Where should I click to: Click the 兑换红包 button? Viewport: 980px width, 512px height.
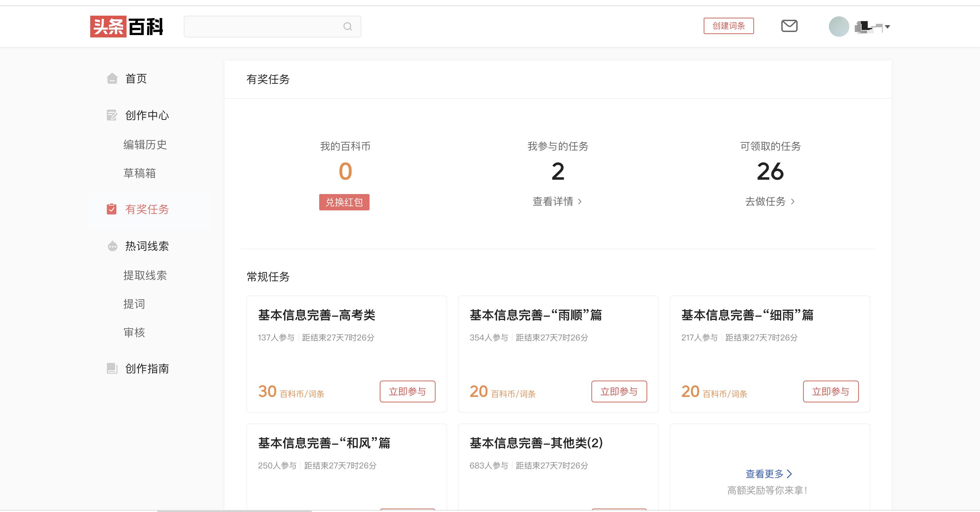point(344,202)
